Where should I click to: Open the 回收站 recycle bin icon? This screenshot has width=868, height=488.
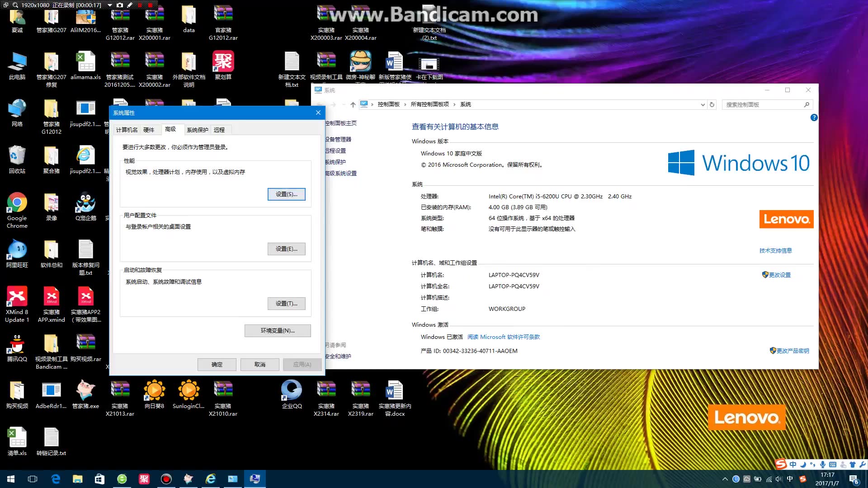tap(17, 160)
